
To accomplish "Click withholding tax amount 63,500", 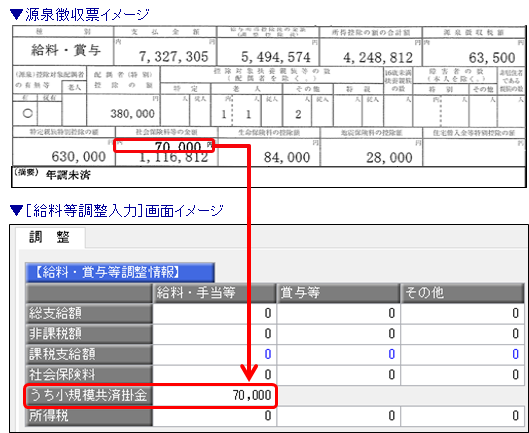I will (492, 58).
